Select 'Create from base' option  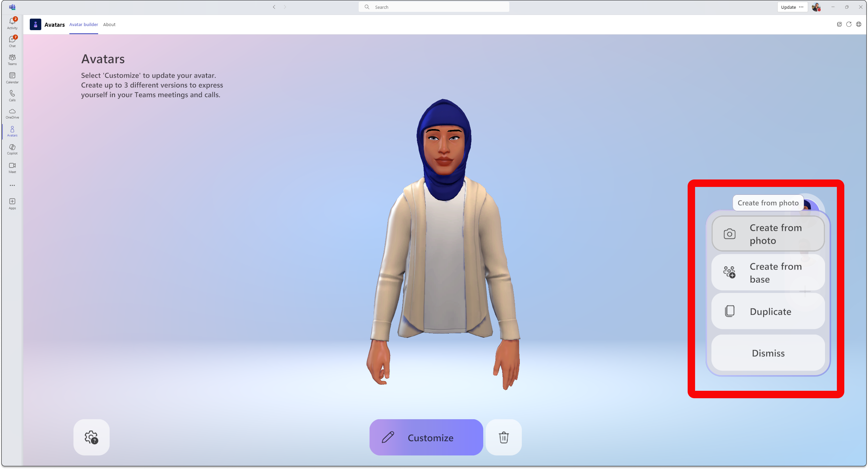(768, 272)
